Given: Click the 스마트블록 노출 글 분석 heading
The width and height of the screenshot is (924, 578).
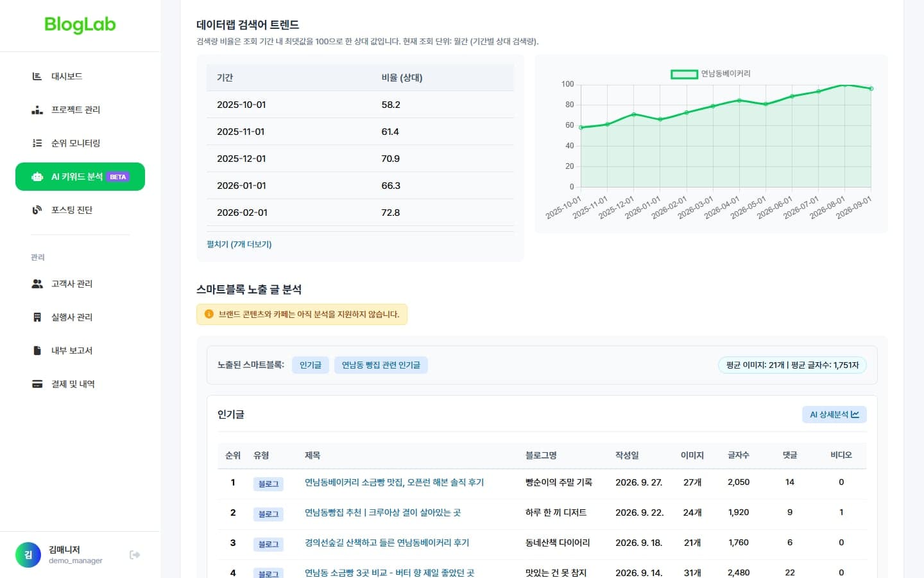Looking at the screenshot, I should point(249,290).
